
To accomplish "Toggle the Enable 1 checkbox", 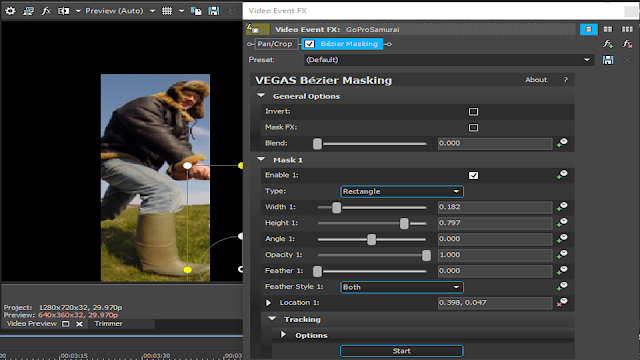I will tap(473, 176).
